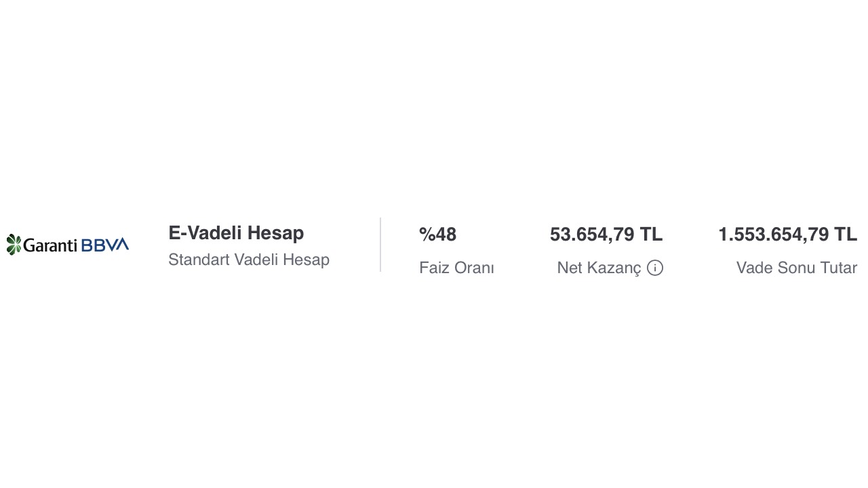Click the percent sign before 48

pos(427,235)
